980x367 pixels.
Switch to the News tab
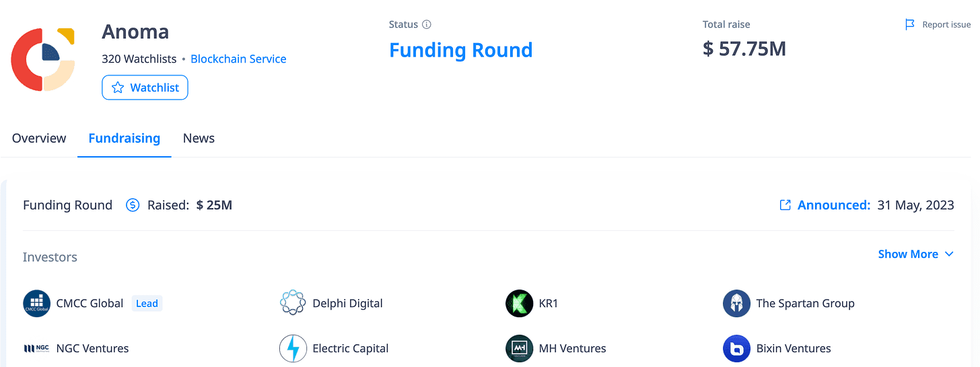pos(199,138)
